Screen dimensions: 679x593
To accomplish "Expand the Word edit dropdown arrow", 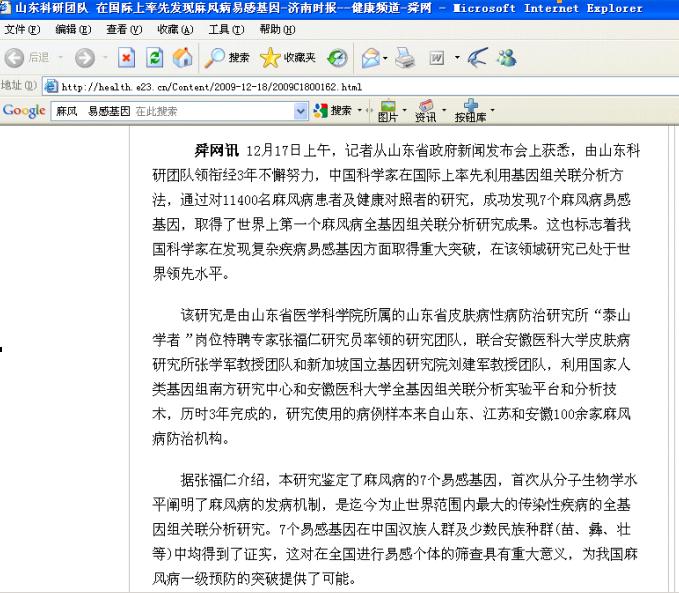I will (457, 57).
